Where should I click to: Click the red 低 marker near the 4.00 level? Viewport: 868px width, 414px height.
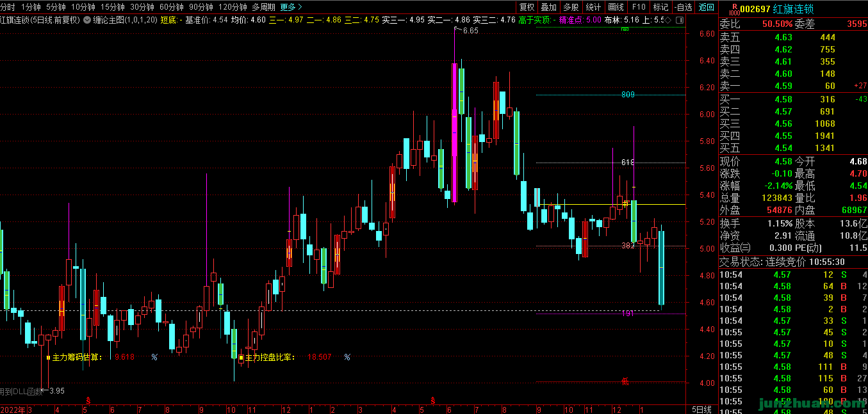click(625, 382)
